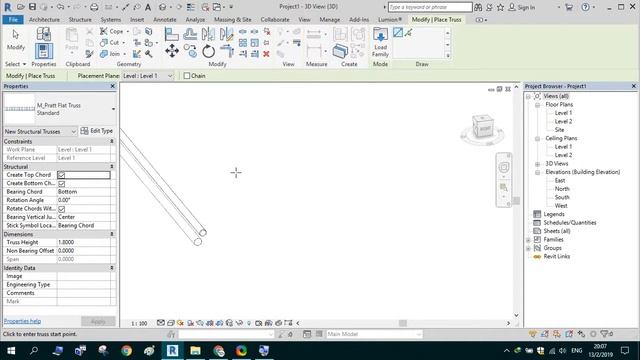Switch to the Structure ribbon tab
This screenshot has width=640, height=360.
[80, 20]
